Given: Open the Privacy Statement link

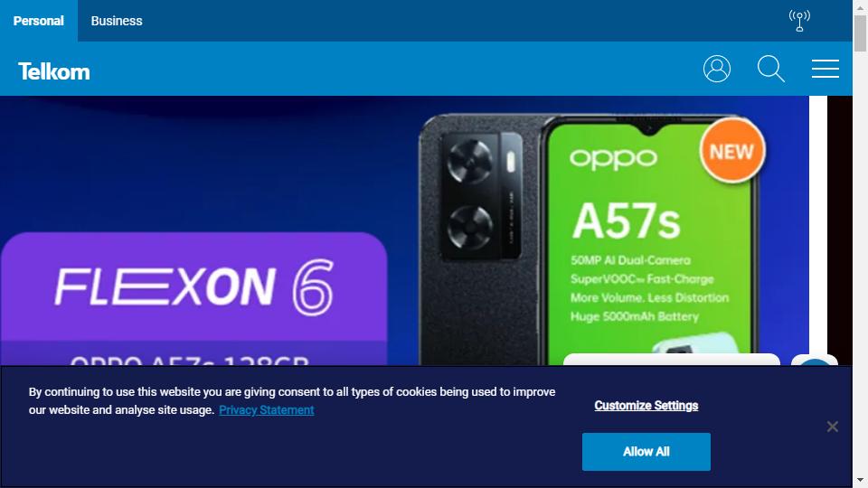Looking at the screenshot, I should pos(266,410).
